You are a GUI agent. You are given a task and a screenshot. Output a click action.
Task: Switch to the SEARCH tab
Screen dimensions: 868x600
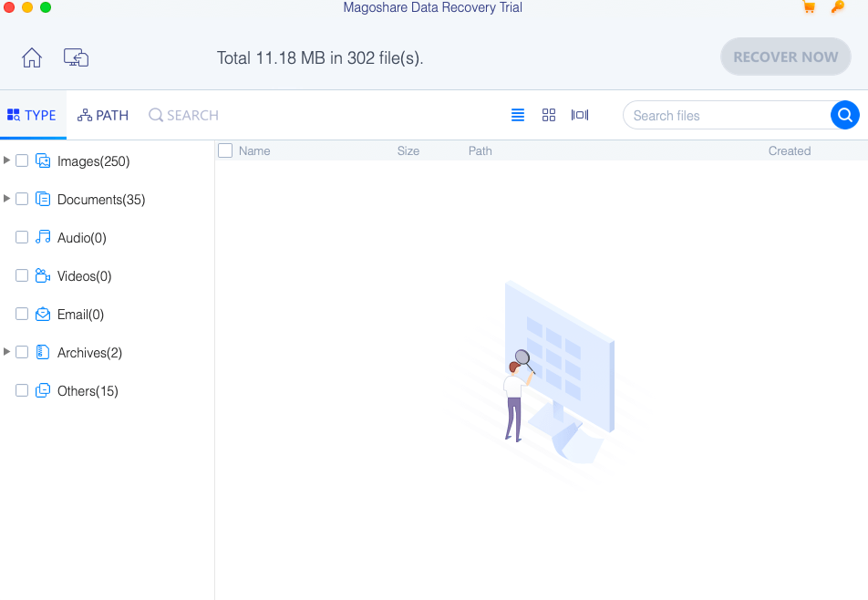tap(184, 115)
